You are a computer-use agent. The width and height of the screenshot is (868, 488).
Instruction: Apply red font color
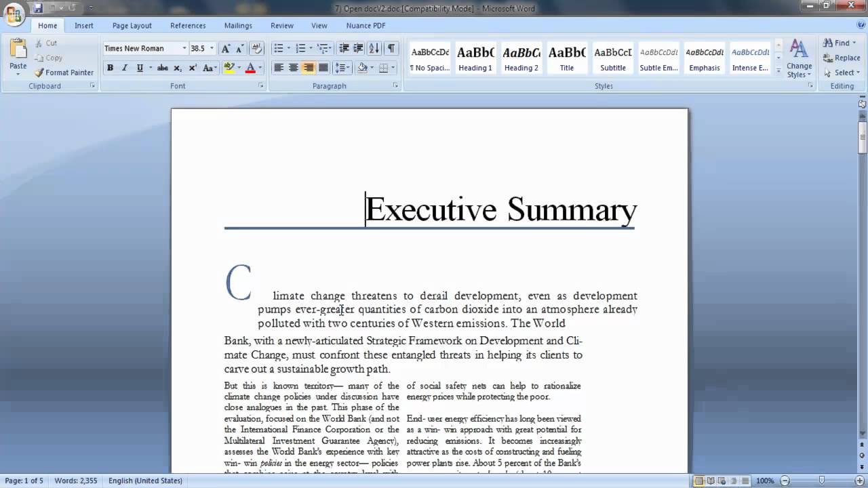coord(250,68)
